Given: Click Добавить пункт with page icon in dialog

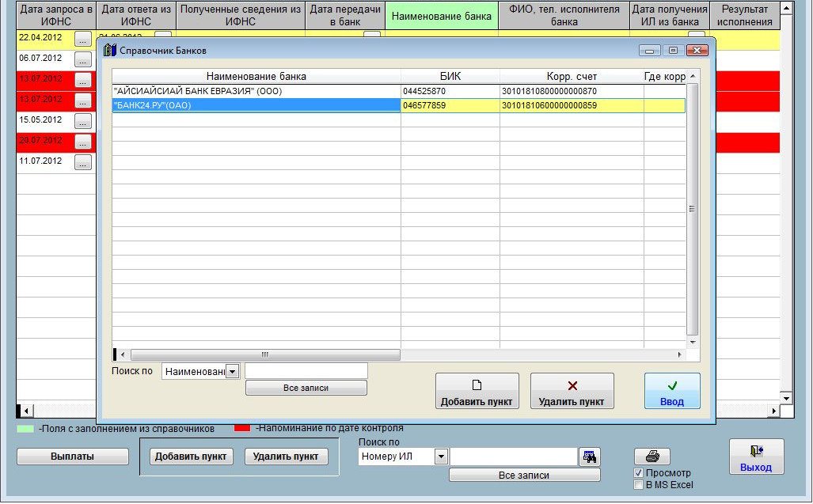Looking at the screenshot, I should (477, 391).
